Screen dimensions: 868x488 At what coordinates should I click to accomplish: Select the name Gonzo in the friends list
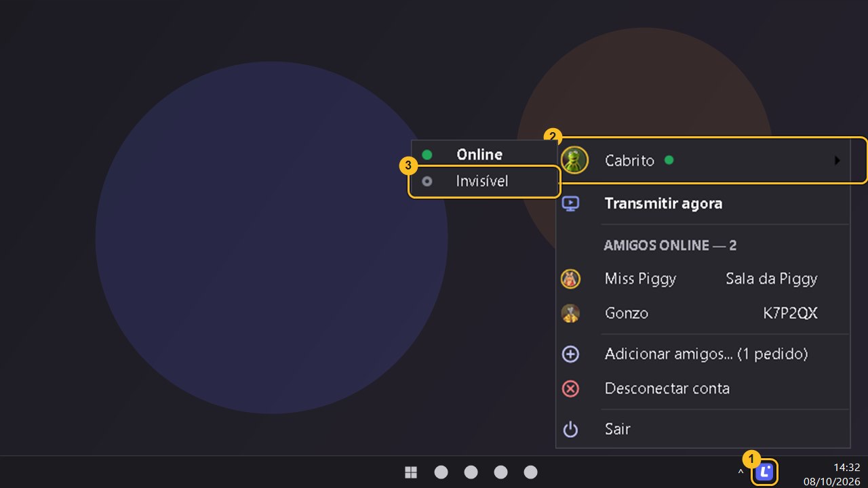627,313
